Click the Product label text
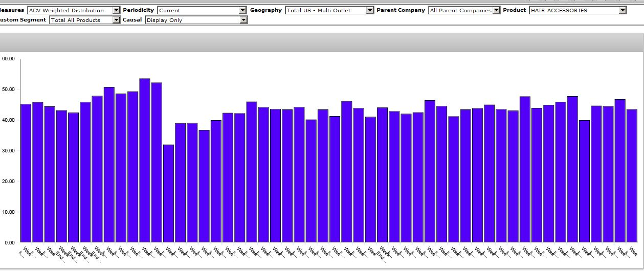The height and width of the screenshot is (271, 644). 514,10
